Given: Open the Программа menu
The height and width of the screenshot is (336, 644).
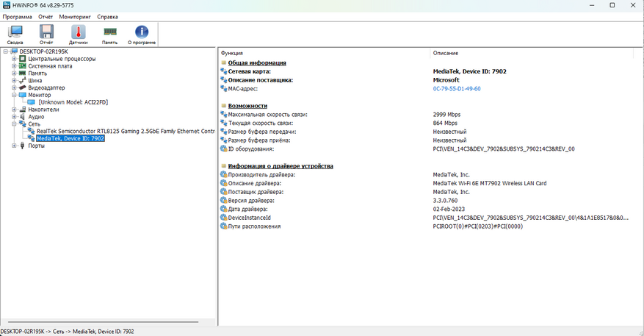Looking at the screenshot, I should coord(17,17).
